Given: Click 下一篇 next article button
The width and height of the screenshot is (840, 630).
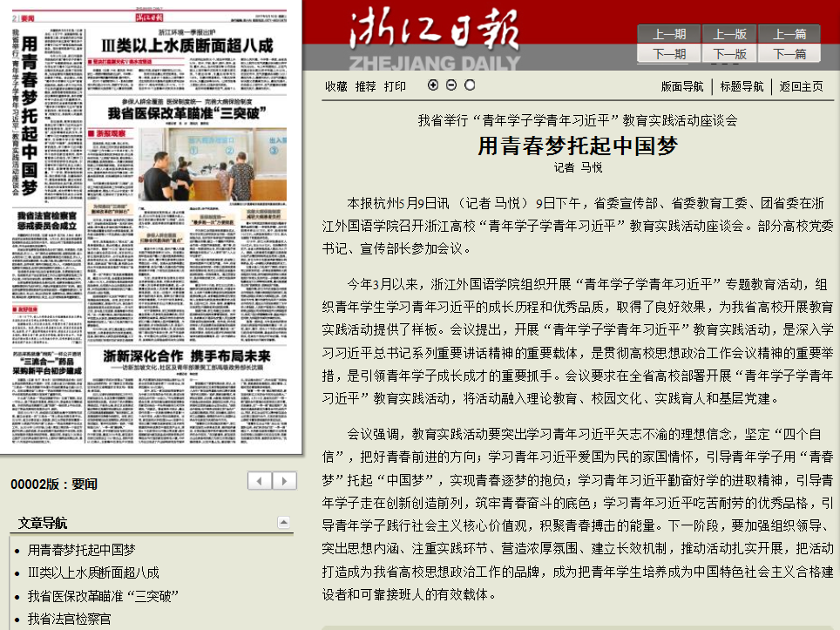Looking at the screenshot, I should tap(789, 53).
